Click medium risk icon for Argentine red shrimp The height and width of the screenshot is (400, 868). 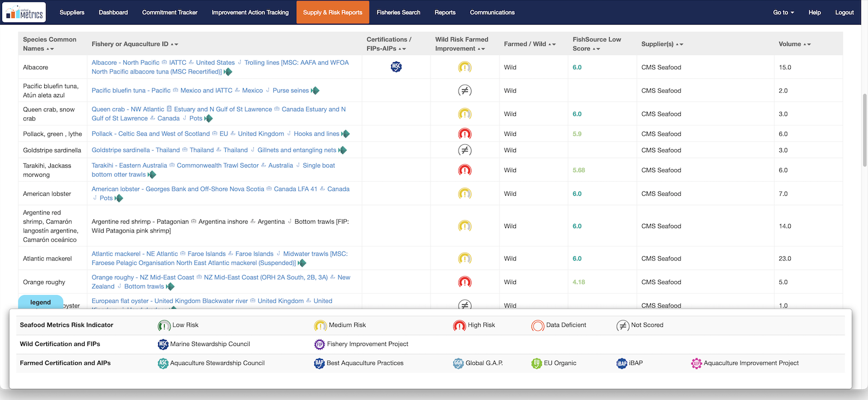(x=465, y=226)
